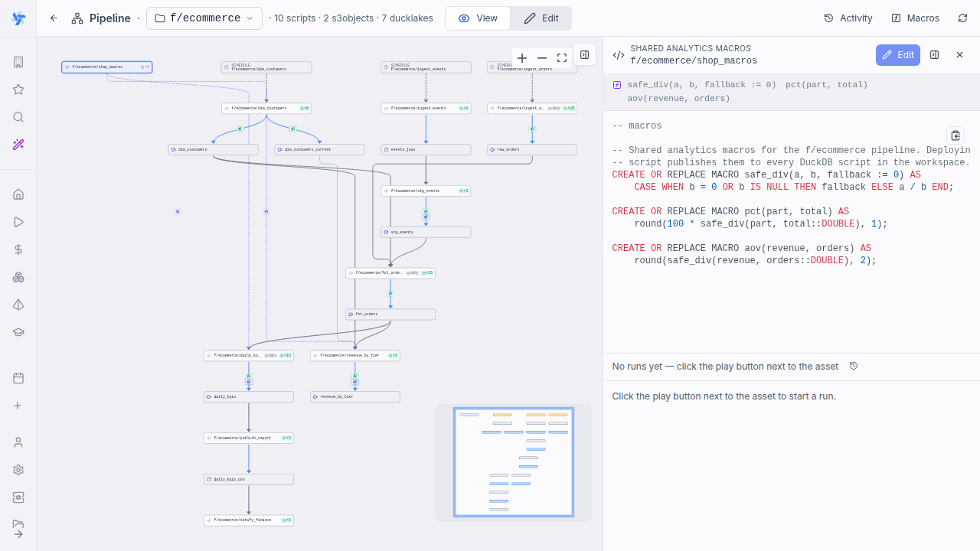
Task: Open the user profile icon in sidebar
Action: [18, 442]
